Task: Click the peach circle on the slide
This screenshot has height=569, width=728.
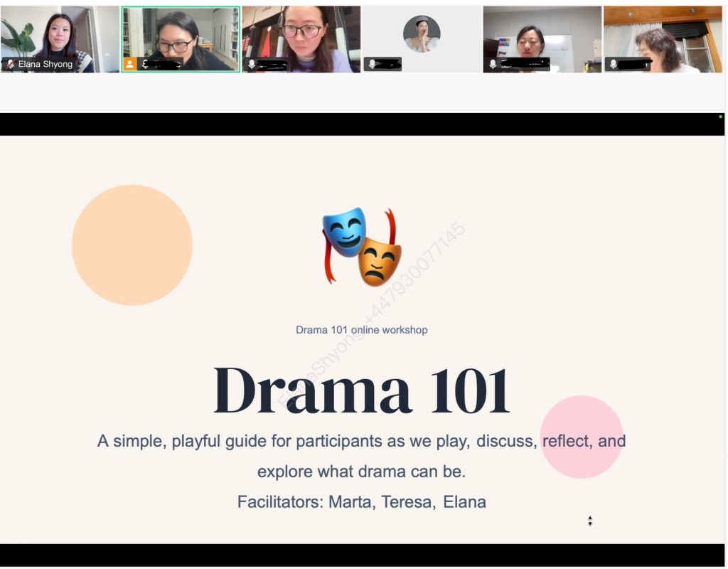Action: click(x=132, y=245)
